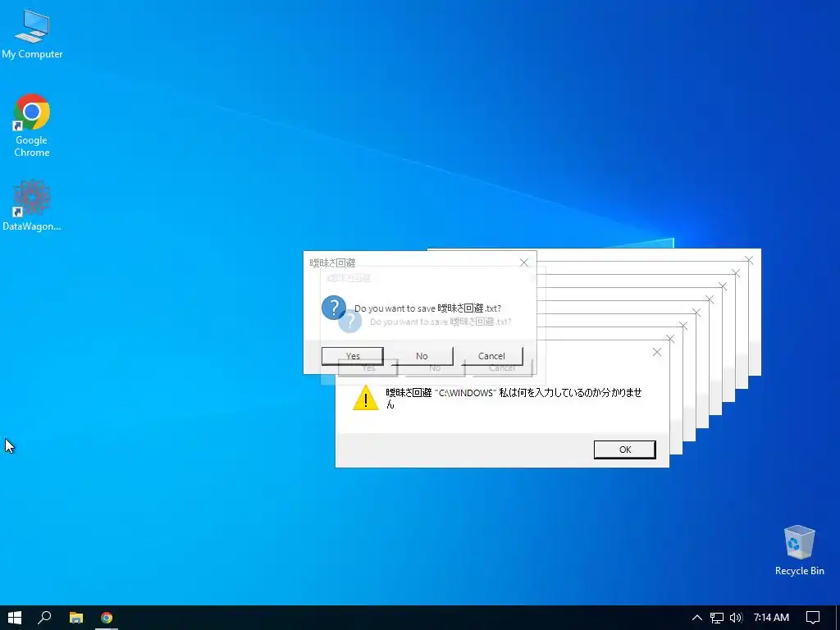This screenshot has height=630, width=840.
Task: Click the C:\WINDOWS warning message text
Action: tap(514, 398)
